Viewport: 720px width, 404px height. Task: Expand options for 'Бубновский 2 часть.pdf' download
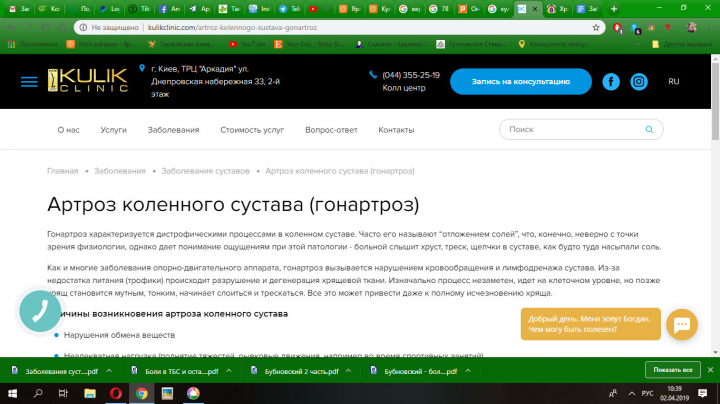[349, 371]
